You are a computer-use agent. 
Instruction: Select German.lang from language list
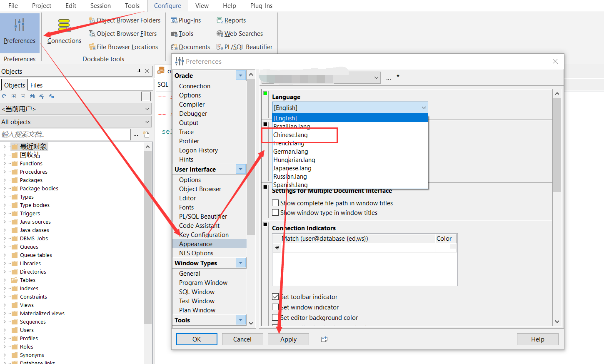(x=350, y=152)
